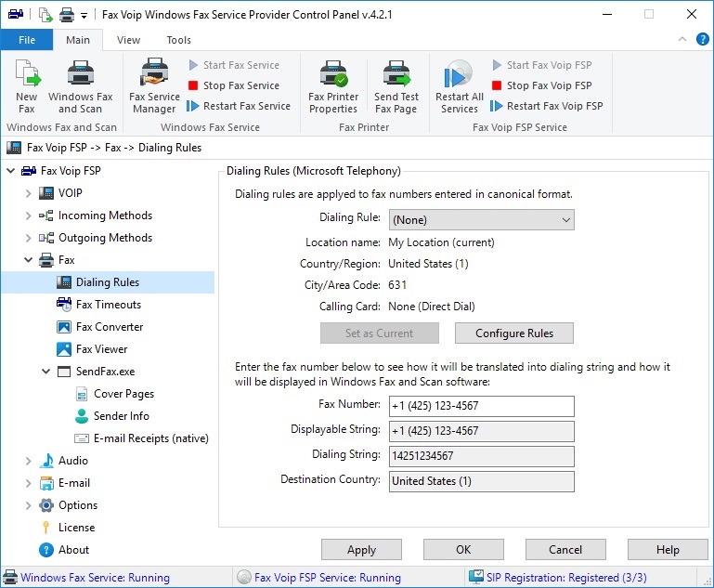Open Sender Info settings

tap(112, 416)
